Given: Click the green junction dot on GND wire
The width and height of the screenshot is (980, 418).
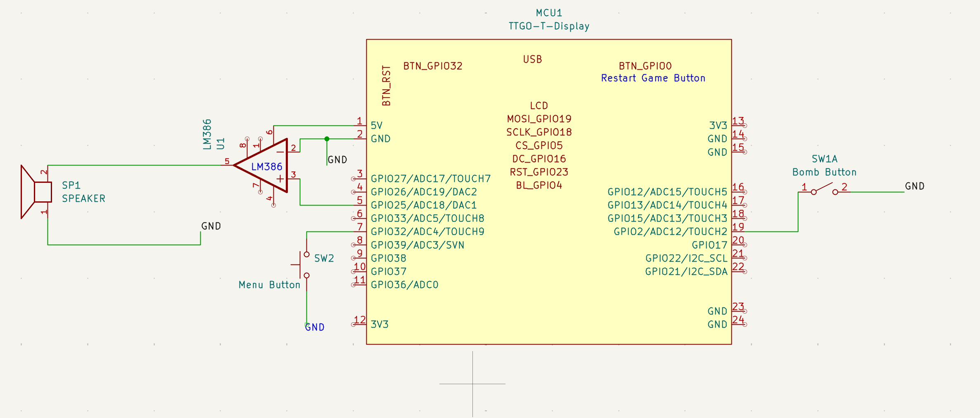Looking at the screenshot, I should tap(327, 139).
